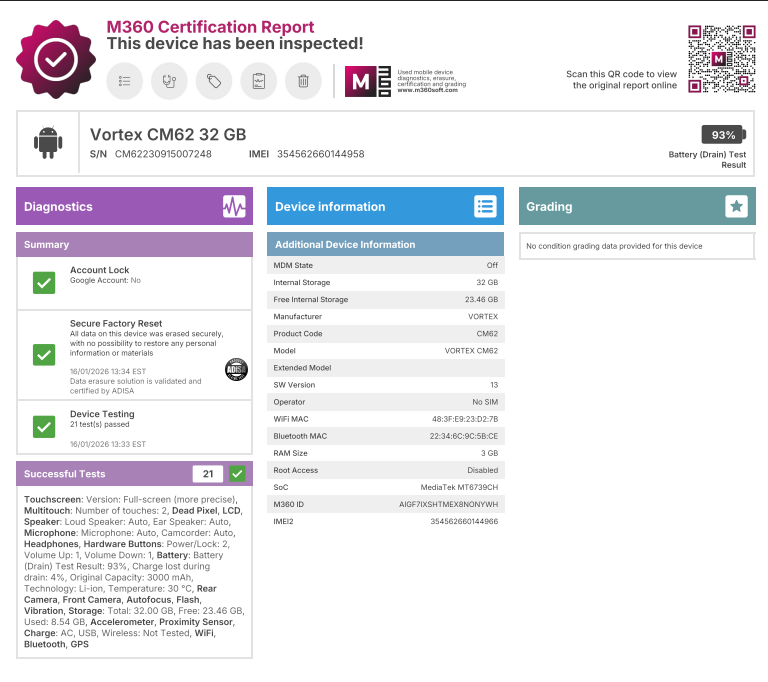The height and width of the screenshot is (682, 768).
Task: Click the Account Lock green checkmark
Action: click(x=44, y=283)
